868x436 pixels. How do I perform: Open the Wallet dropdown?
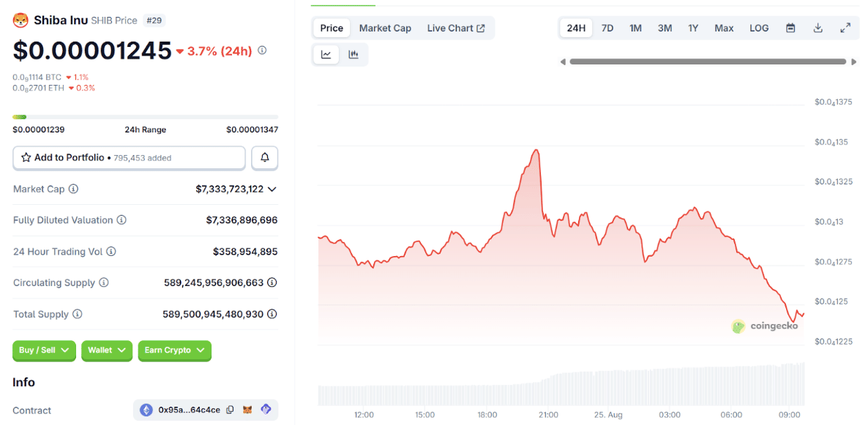tap(107, 350)
